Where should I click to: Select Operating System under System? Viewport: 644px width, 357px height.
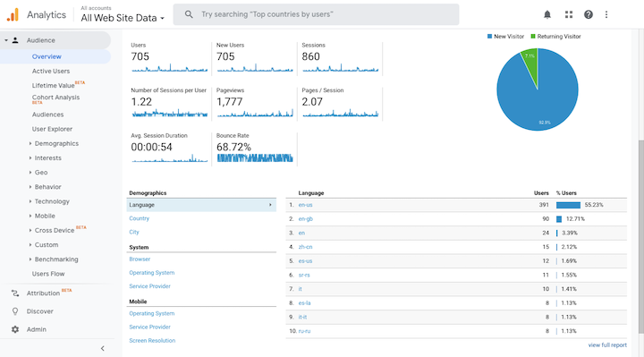pos(151,273)
